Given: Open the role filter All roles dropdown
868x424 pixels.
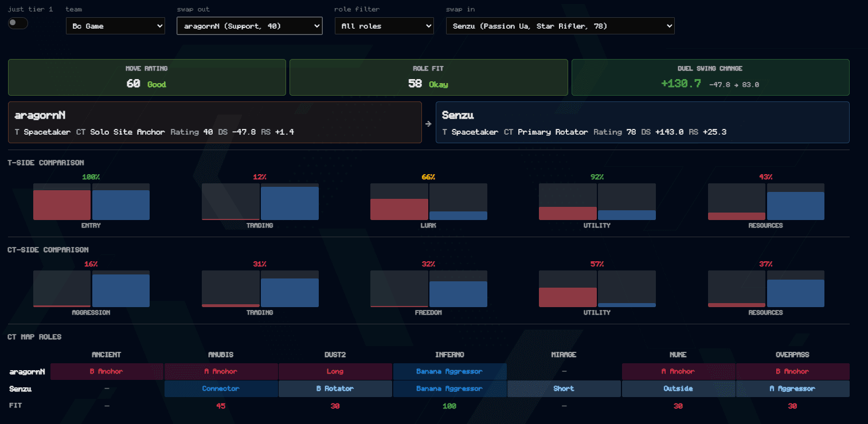Looking at the screenshot, I should click(x=384, y=26).
